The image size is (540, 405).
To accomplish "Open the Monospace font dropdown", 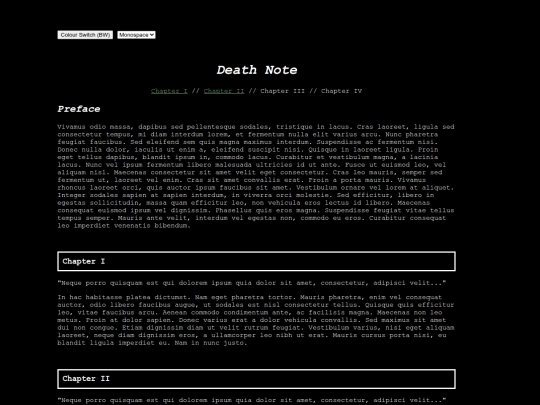I will (136, 35).
